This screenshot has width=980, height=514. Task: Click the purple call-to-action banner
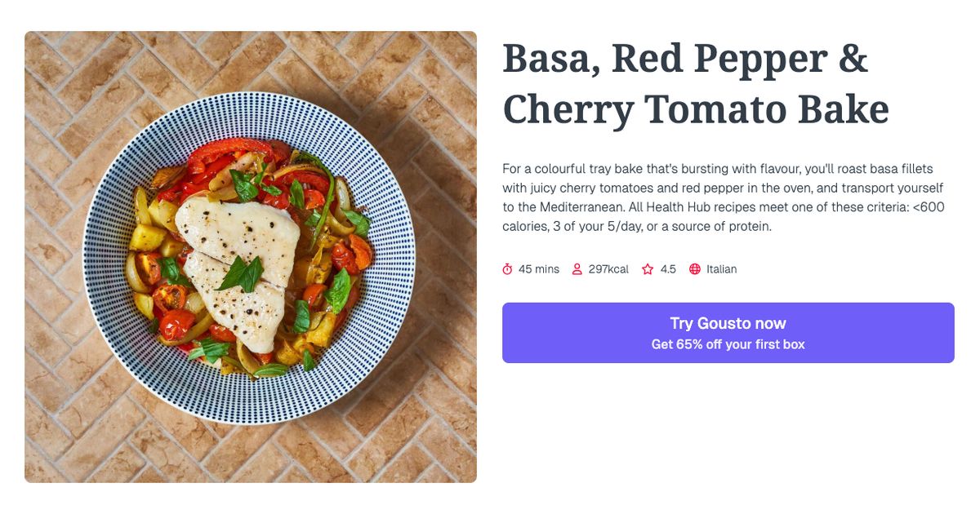click(728, 332)
